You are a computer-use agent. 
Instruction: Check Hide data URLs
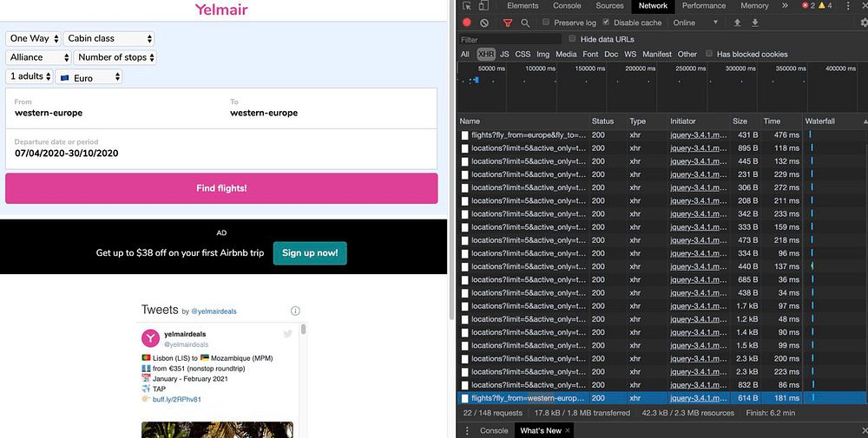tap(572, 39)
